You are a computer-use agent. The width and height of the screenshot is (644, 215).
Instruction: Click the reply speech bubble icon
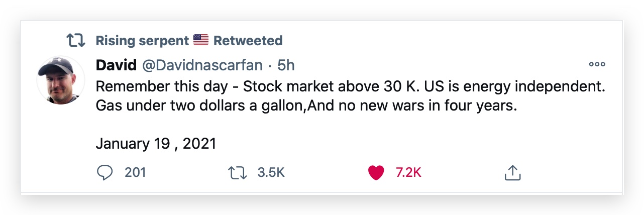104,173
